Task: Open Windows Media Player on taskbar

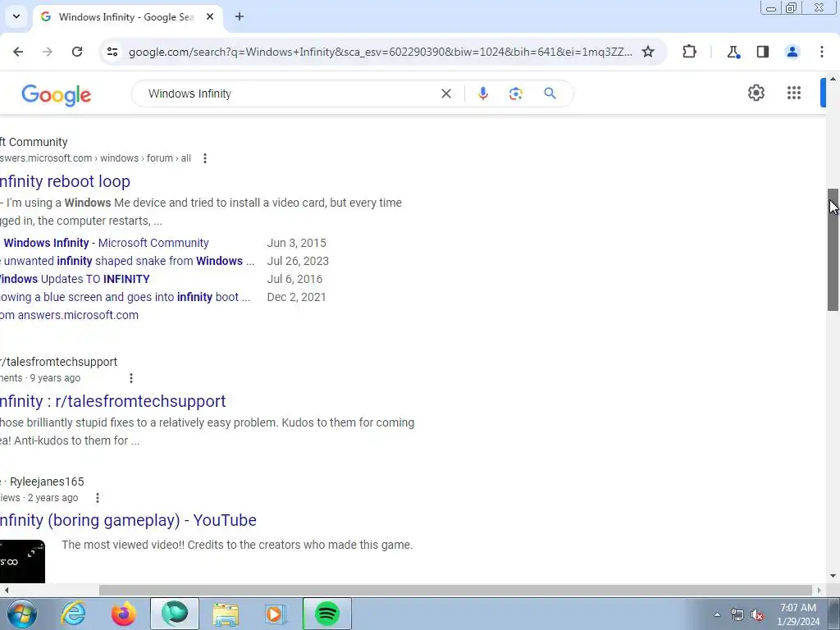Action: coord(276,614)
